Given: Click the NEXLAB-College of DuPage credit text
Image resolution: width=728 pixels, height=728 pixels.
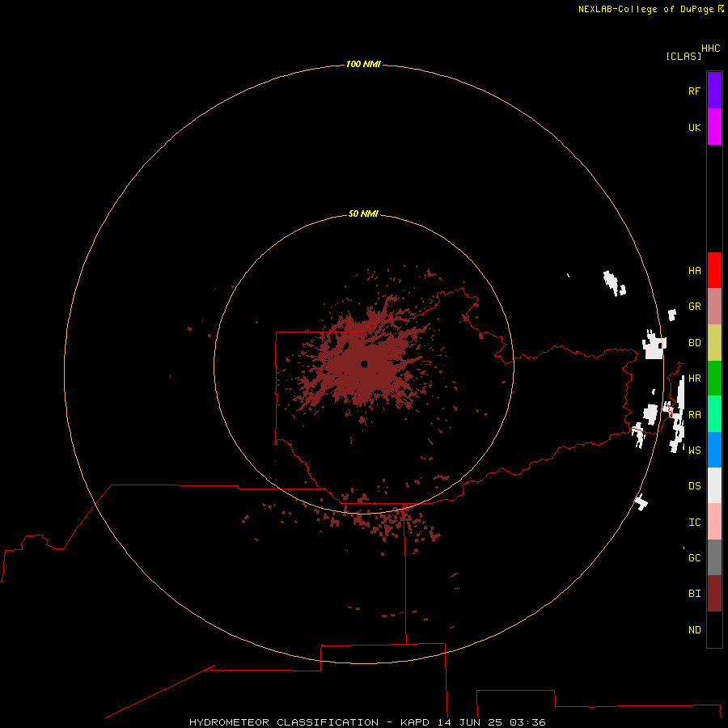Looking at the screenshot, I should pyautogui.click(x=645, y=9).
